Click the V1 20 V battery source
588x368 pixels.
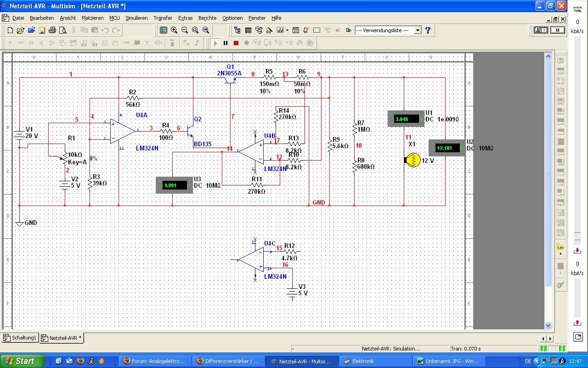(x=19, y=135)
